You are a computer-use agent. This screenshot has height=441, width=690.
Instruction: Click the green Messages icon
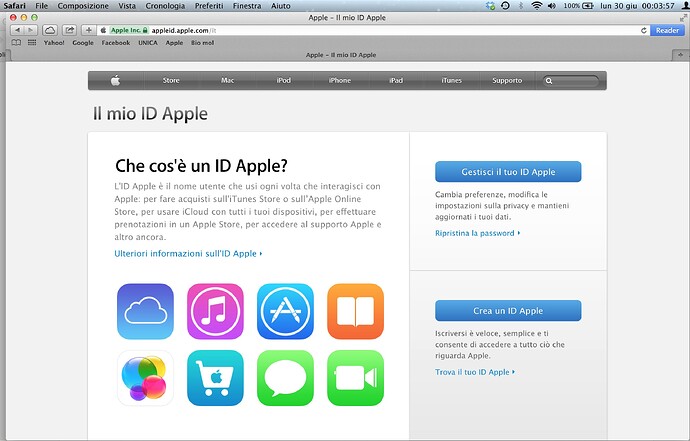(285, 378)
